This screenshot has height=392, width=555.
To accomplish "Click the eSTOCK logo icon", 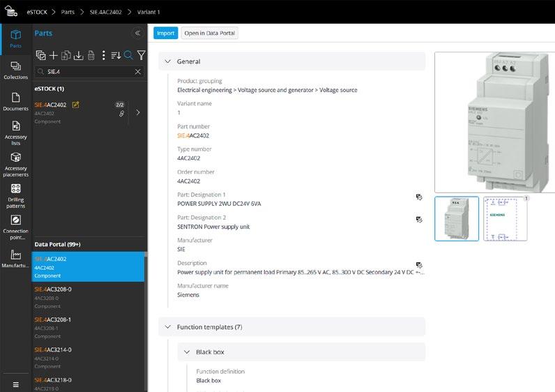I will tap(10, 11).
